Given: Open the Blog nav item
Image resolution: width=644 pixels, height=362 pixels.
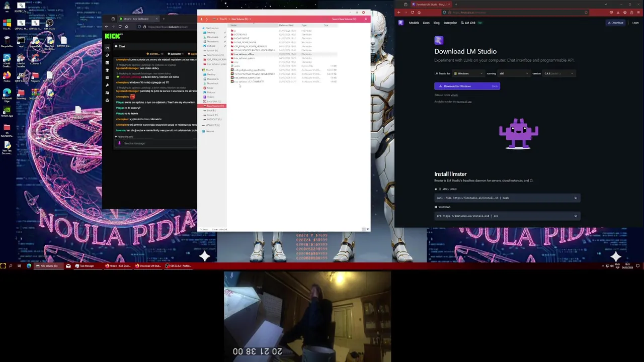Looking at the screenshot, I should [437, 23].
